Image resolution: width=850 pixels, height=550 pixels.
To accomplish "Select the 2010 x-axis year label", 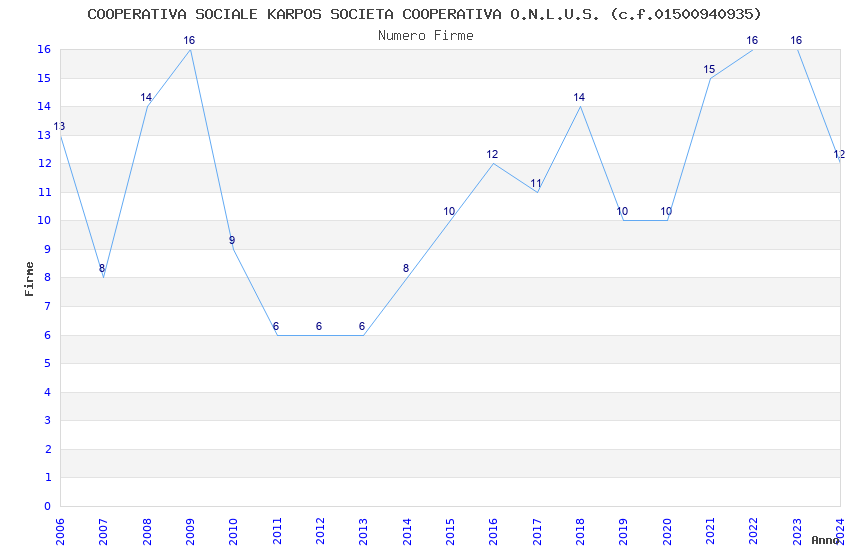I will click(233, 532).
